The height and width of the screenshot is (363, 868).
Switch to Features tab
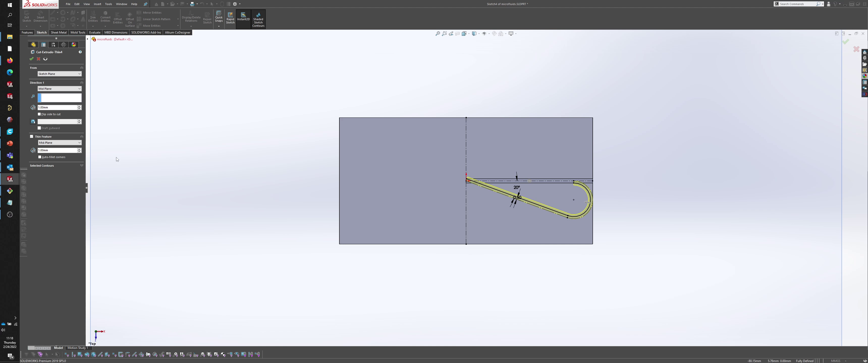click(27, 32)
